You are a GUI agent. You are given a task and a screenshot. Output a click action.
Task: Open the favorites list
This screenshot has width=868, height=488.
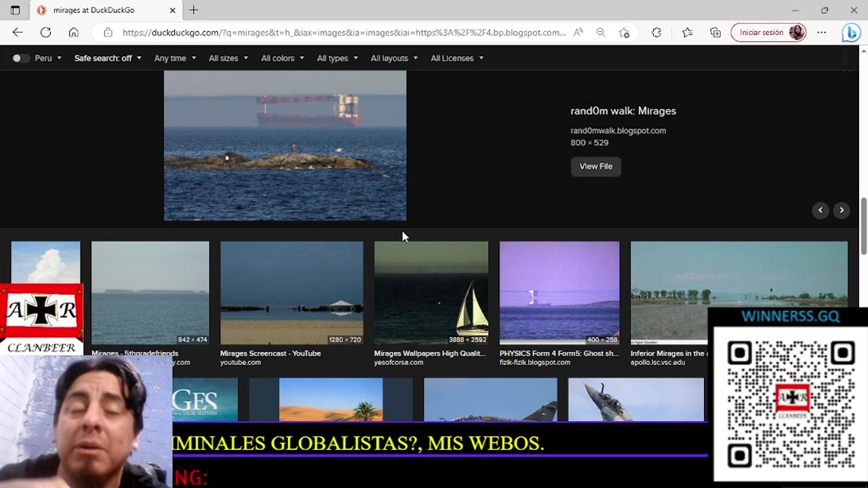(x=687, y=33)
